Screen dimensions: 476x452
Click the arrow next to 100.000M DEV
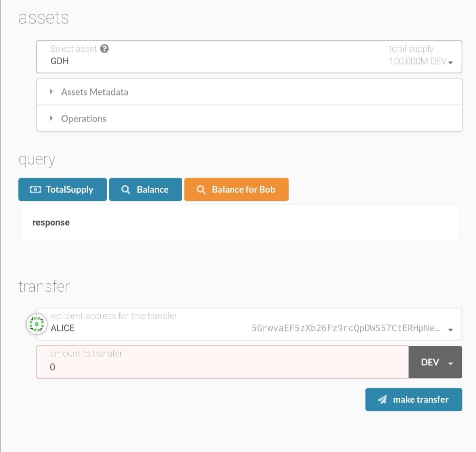click(450, 62)
